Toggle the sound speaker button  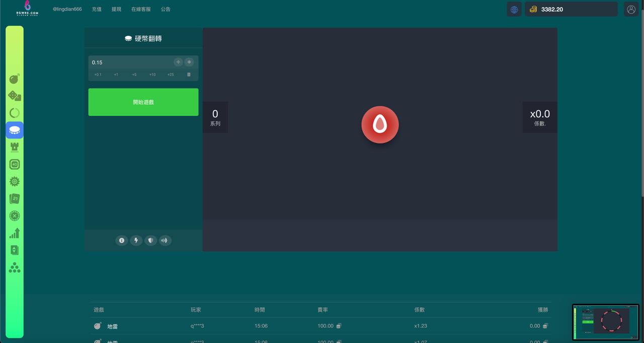click(x=164, y=240)
